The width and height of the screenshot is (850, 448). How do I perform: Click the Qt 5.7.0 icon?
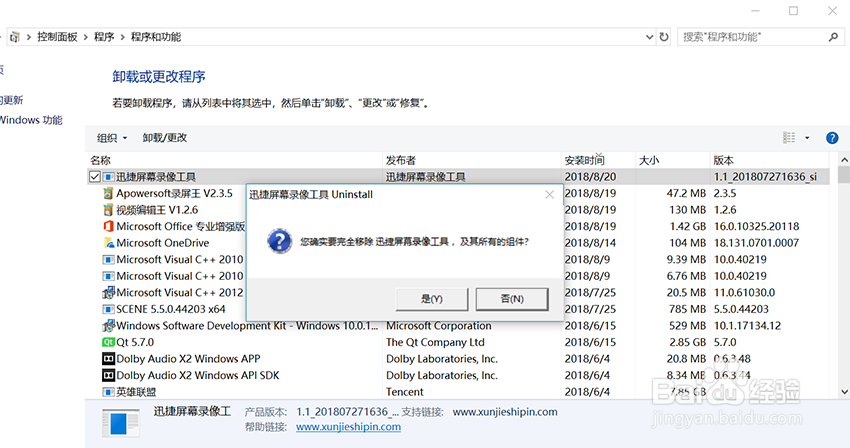108,342
